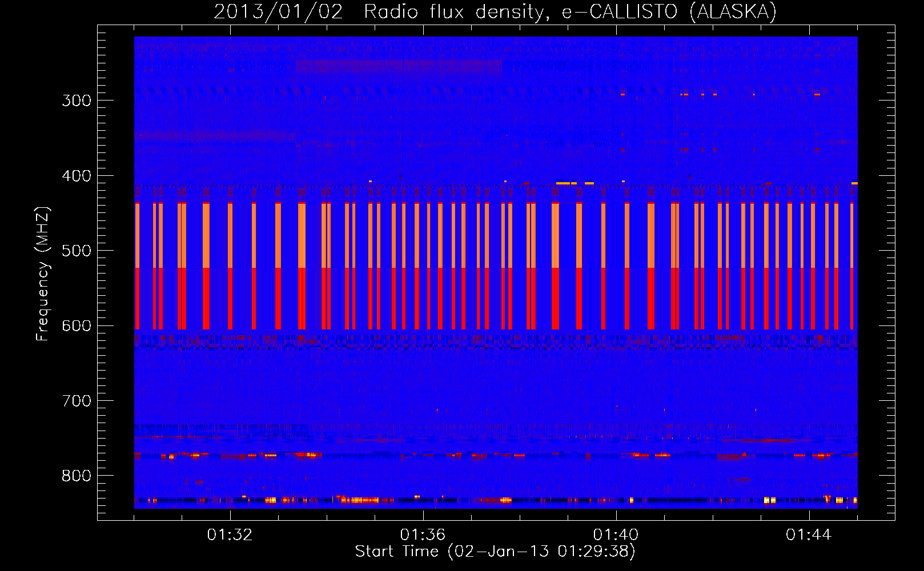Click the 01:44 time tick label
The height and width of the screenshot is (571, 924).
coord(809,534)
